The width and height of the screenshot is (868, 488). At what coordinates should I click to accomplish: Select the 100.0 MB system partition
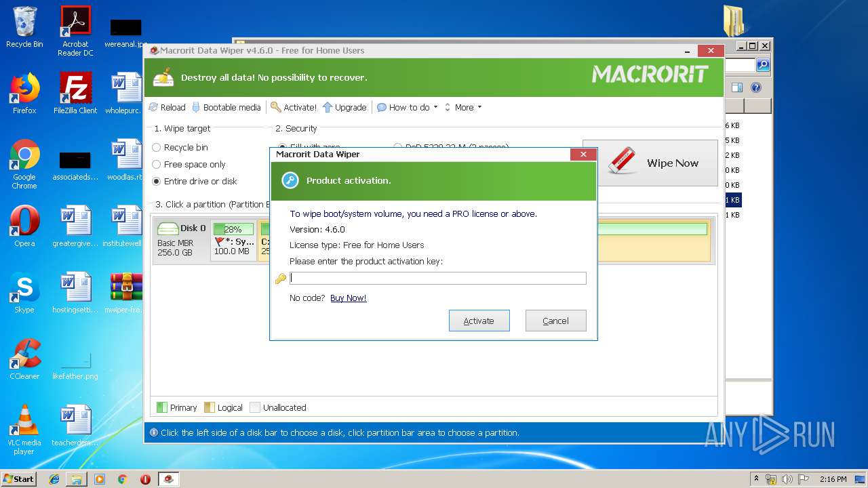[234, 239]
